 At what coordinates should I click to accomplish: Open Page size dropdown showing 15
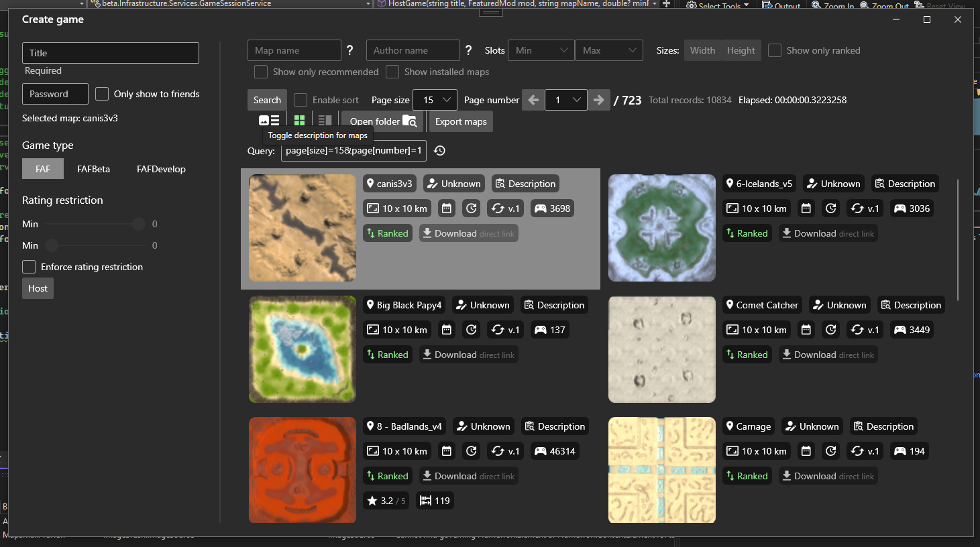pyautogui.click(x=435, y=100)
